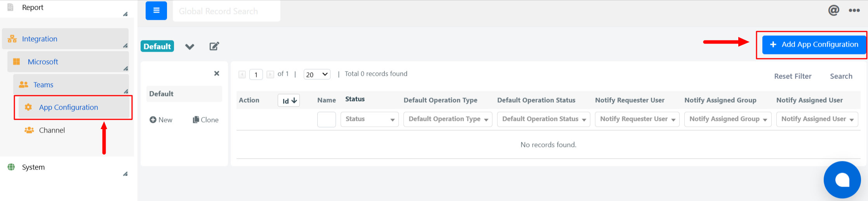Click the Integration expand triangle
The width and height of the screenshot is (868, 201).
pos(125,45)
